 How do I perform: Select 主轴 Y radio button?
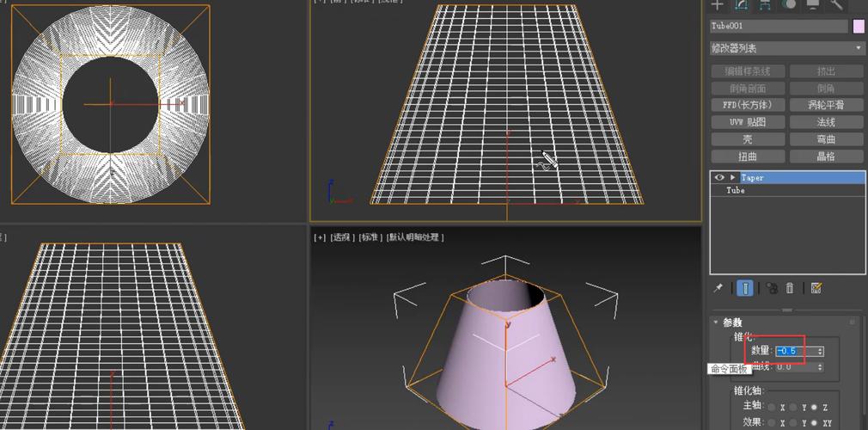[x=793, y=408]
